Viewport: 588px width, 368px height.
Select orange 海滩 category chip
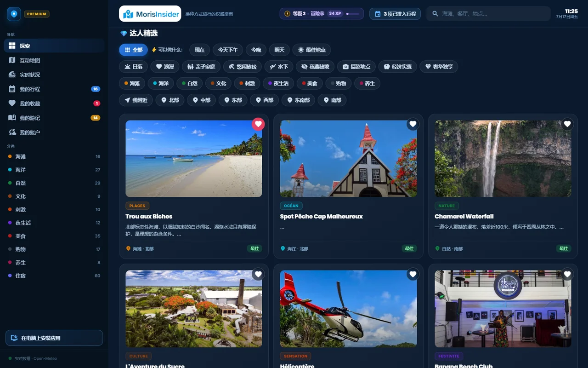pos(132,83)
